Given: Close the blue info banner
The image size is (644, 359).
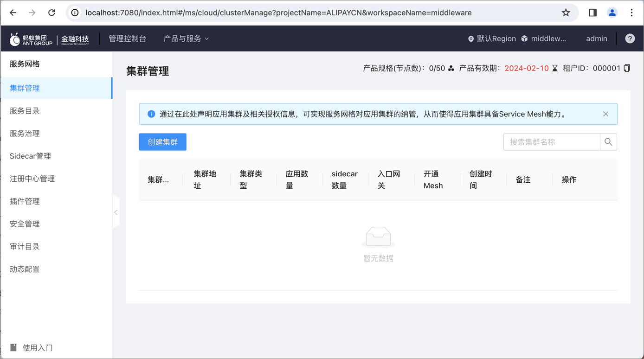Looking at the screenshot, I should [x=605, y=114].
